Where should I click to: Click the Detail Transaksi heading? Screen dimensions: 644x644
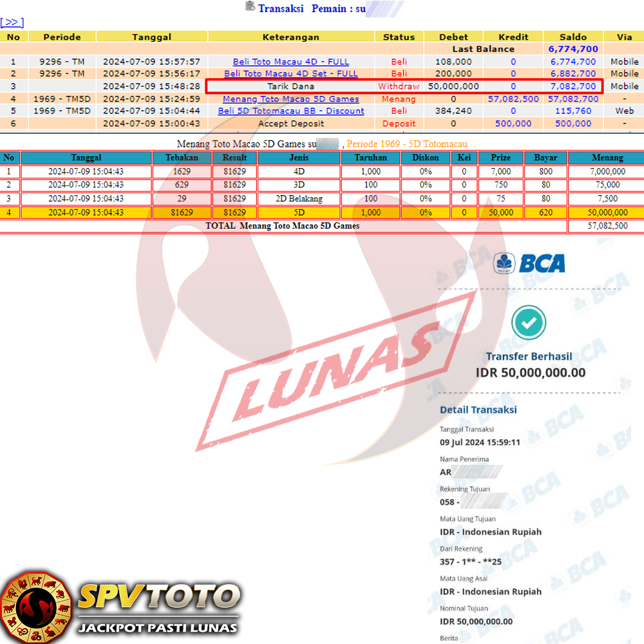(x=478, y=410)
